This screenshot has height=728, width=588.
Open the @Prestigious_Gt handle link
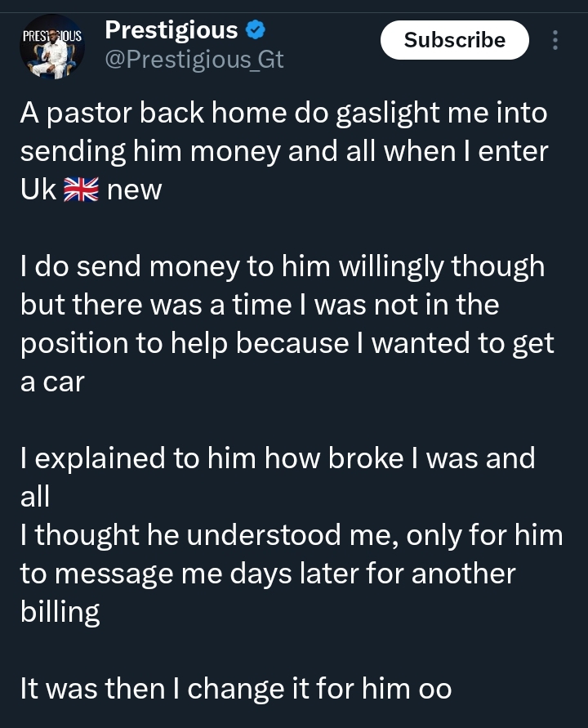click(x=194, y=60)
